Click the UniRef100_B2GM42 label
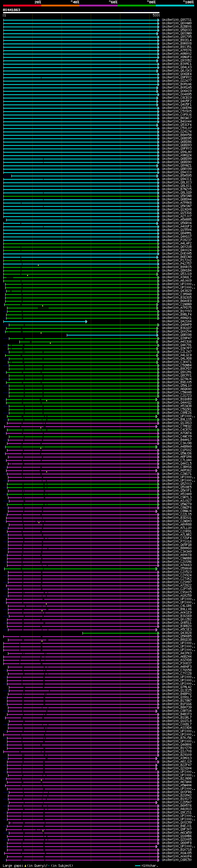197x868 pixels. pos(177,796)
